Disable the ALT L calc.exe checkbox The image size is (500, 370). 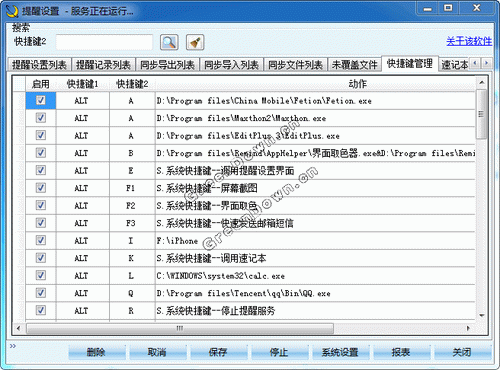click(41, 275)
